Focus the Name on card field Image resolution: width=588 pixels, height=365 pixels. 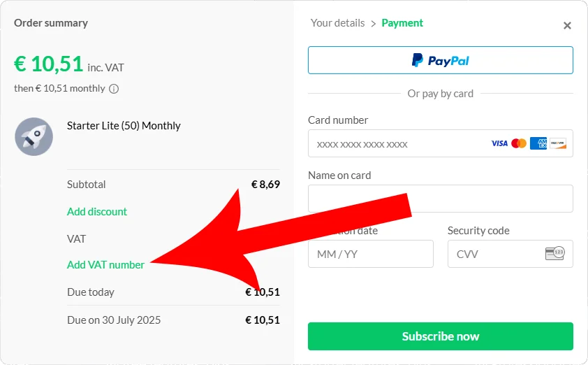(x=440, y=199)
